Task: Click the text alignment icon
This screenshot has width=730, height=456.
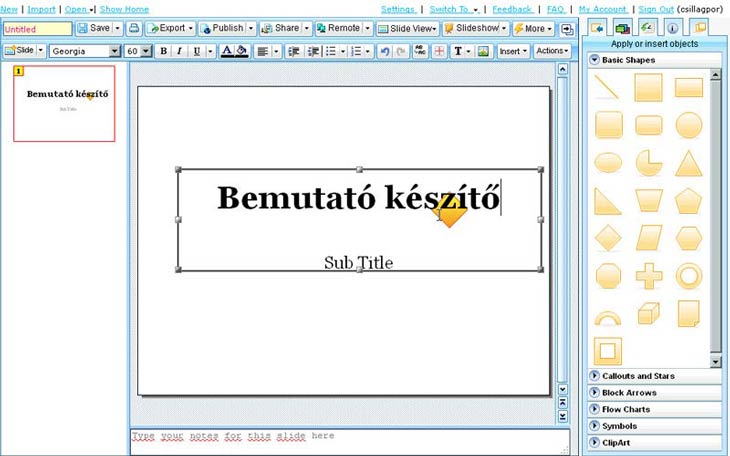Action: pyautogui.click(x=263, y=51)
